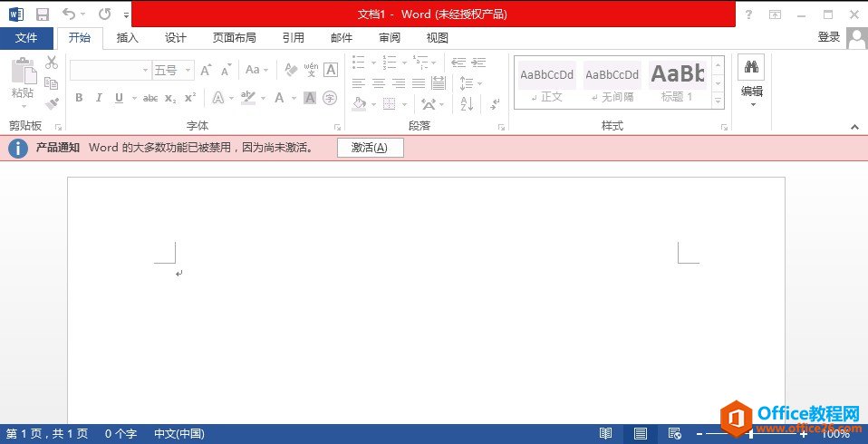868x444 pixels.
Task: Expand the Paste options arrow
Action: 24,106
